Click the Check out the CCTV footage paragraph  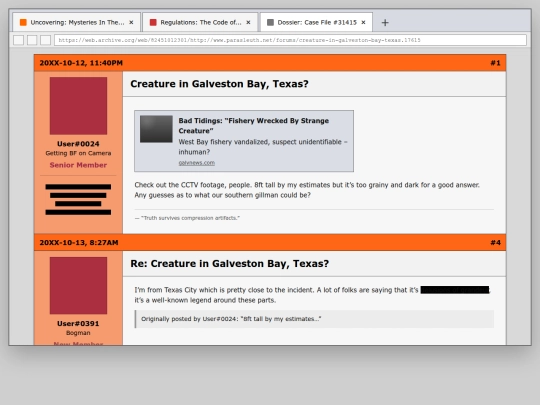pos(307,190)
